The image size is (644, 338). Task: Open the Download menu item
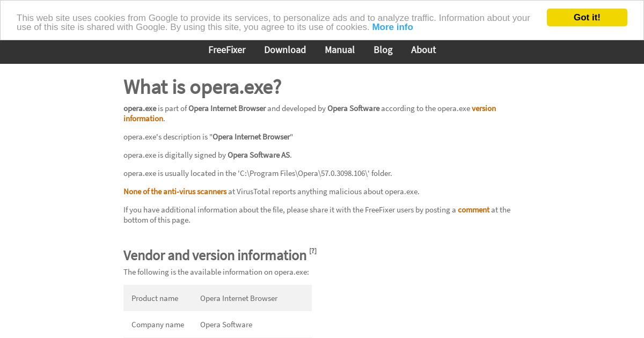[285, 50]
